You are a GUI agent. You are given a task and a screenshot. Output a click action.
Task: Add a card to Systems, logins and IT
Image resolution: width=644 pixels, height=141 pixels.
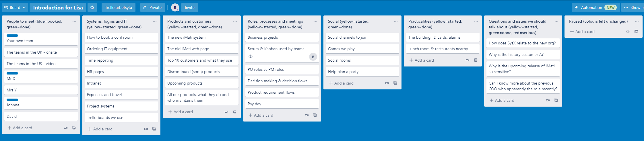pos(100,129)
